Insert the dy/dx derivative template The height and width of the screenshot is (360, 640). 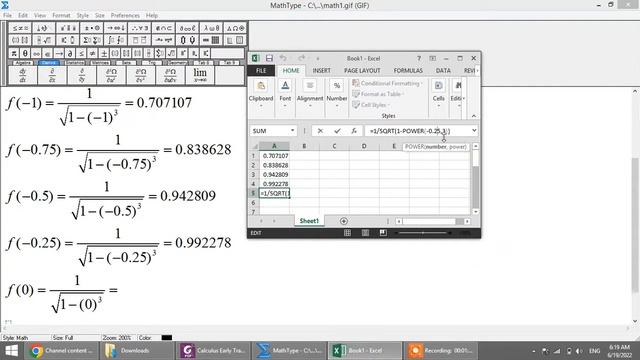pos(22,75)
